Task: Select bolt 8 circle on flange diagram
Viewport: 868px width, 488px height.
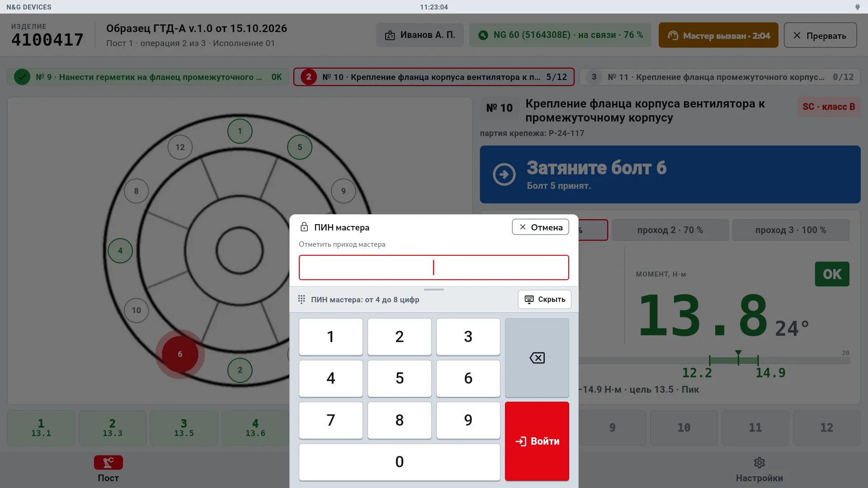Action: tap(136, 191)
